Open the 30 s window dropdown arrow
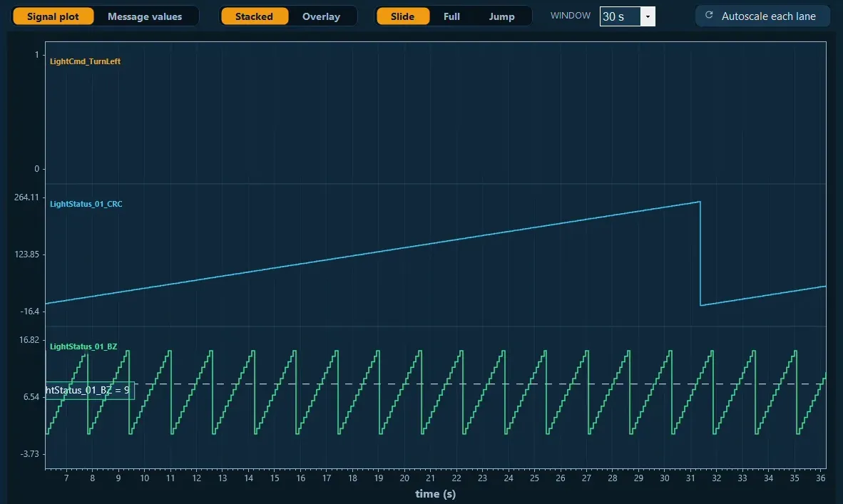Screen dimensions: 843x504 click(x=648, y=16)
